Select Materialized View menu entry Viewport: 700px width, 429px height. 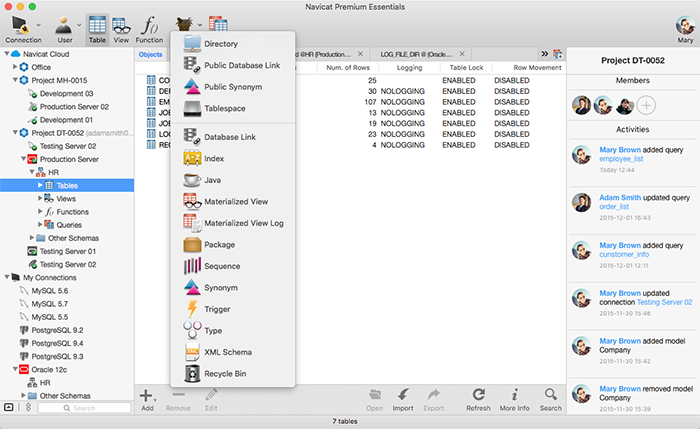233,201
